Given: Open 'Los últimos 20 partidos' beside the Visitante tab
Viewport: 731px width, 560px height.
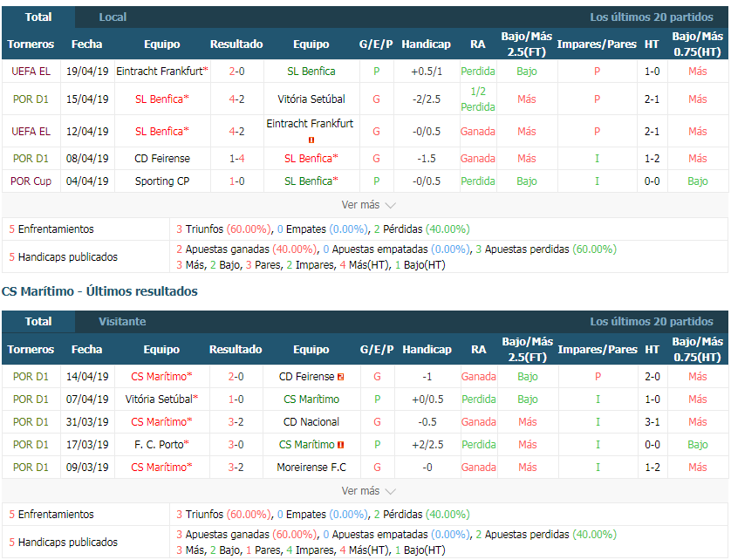Looking at the screenshot, I should [x=652, y=322].
